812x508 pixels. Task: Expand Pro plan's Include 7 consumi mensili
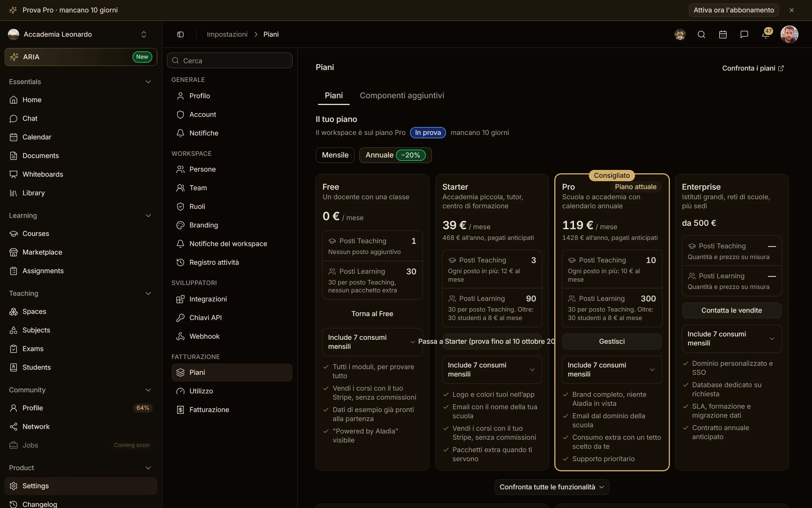tap(612, 370)
